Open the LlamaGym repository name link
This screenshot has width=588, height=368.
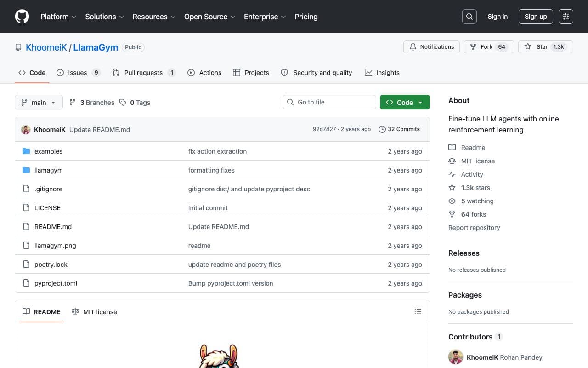click(x=96, y=47)
